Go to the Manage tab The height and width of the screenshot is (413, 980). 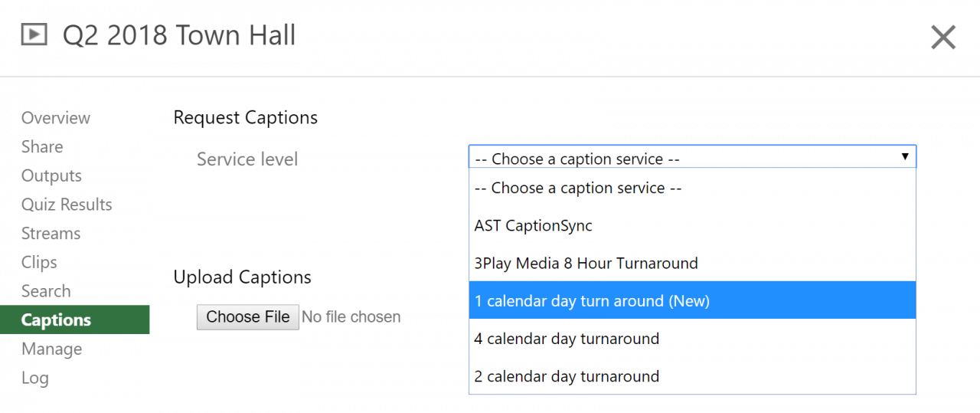[x=51, y=349]
